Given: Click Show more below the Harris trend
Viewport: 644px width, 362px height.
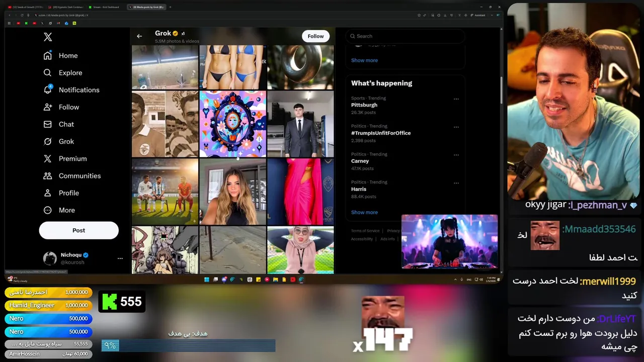Looking at the screenshot, I should coord(364,212).
